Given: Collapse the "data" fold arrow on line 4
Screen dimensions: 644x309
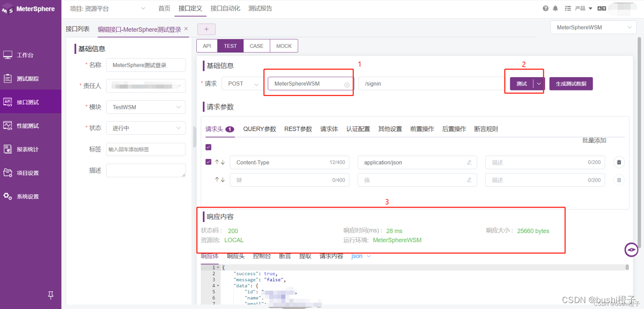Looking at the screenshot, I should [218, 286].
